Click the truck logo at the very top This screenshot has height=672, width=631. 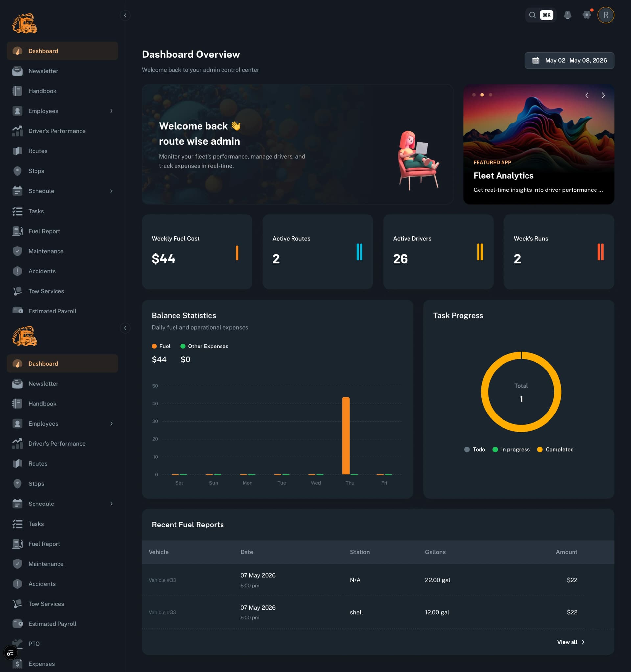coord(25,23)
